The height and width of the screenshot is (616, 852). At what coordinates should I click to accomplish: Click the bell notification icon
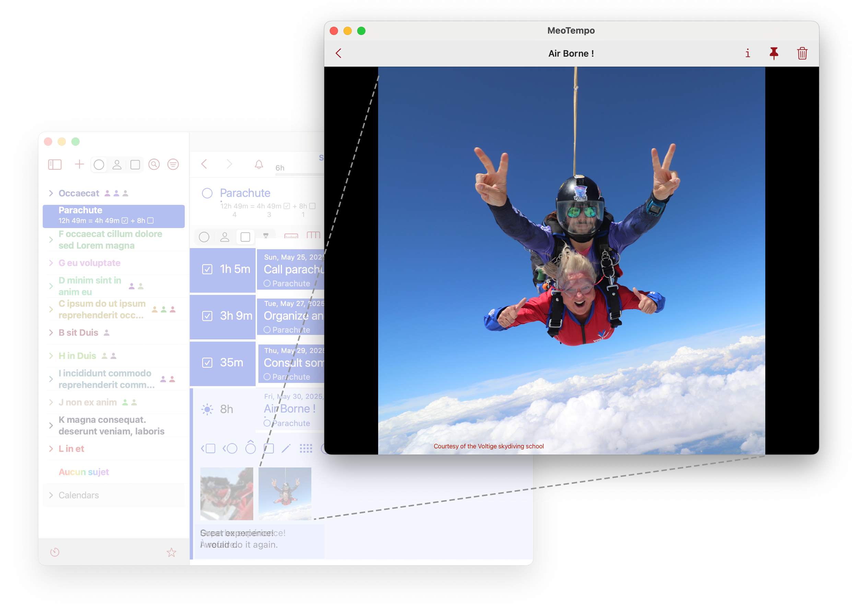pos(259,165)
